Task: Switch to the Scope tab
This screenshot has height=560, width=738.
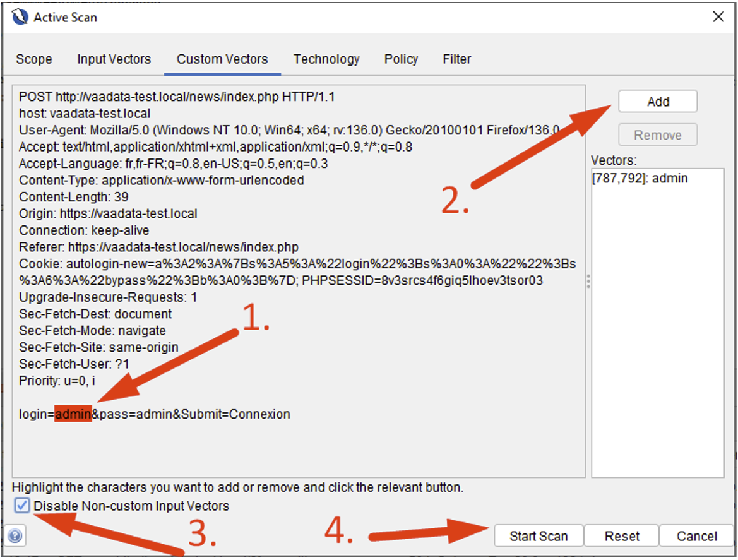Action: [x=33, y=59]
